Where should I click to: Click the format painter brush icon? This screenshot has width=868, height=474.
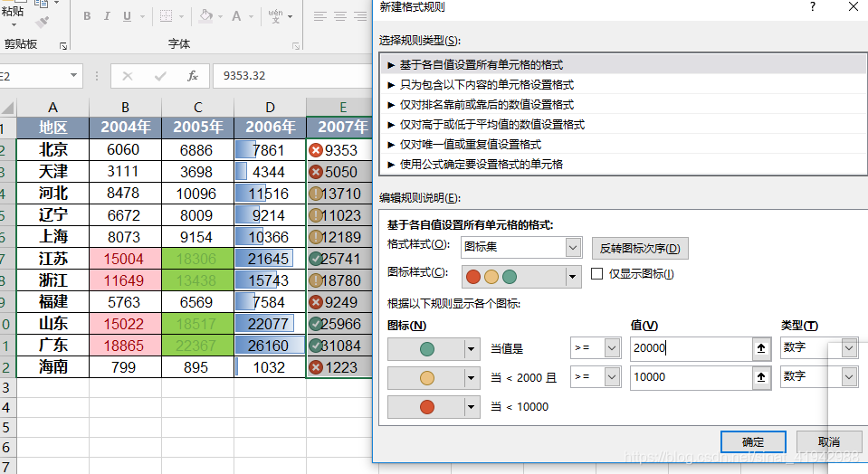pyautogui.click(x=42, y=22)
